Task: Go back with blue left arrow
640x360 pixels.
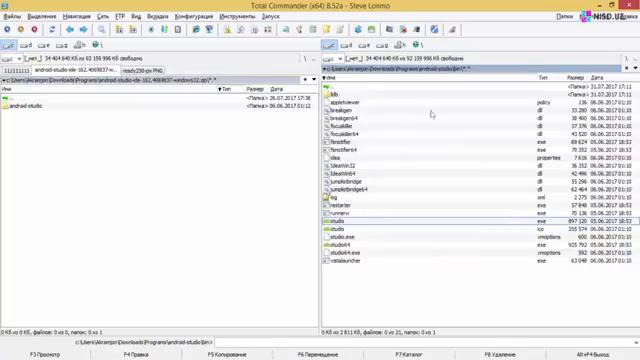Action: (x=70, y=29)
